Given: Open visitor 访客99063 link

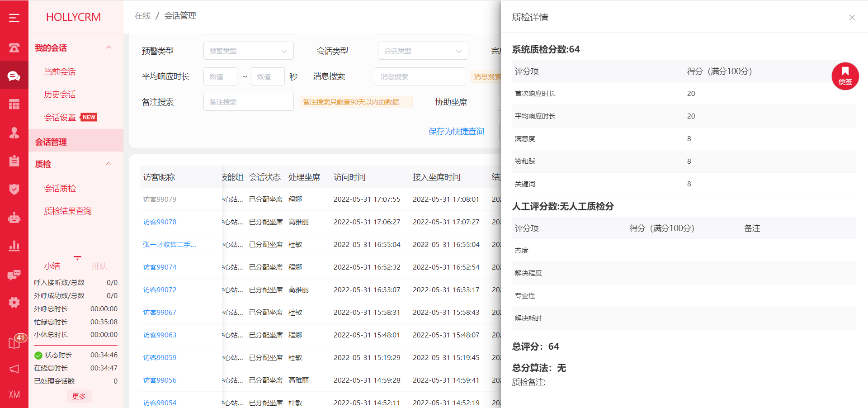Looking at the screenshot, I should pos(160,335).
